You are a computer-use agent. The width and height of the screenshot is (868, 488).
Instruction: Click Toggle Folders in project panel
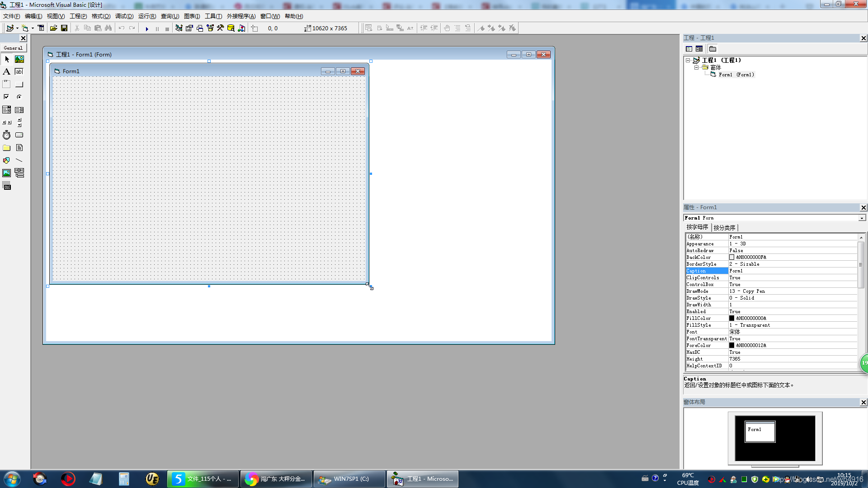(712, 49)
